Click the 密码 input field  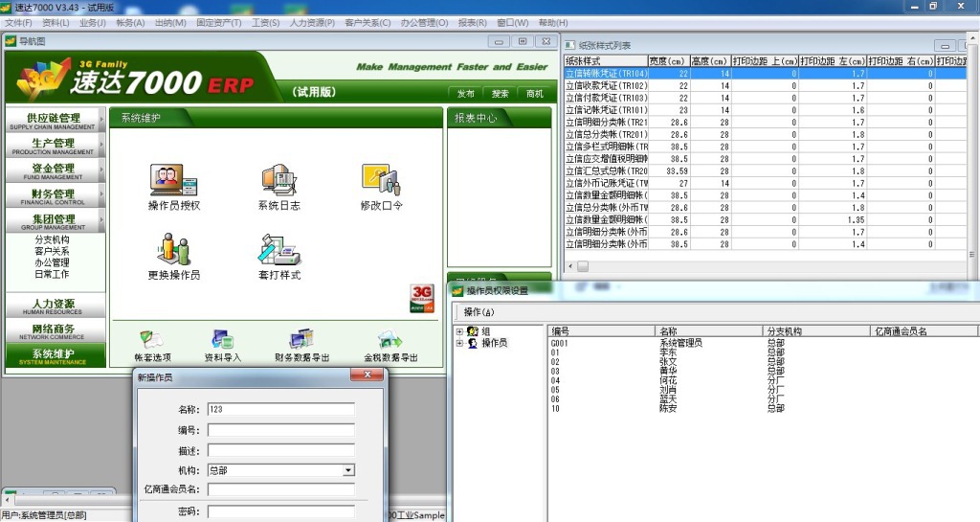281,511
